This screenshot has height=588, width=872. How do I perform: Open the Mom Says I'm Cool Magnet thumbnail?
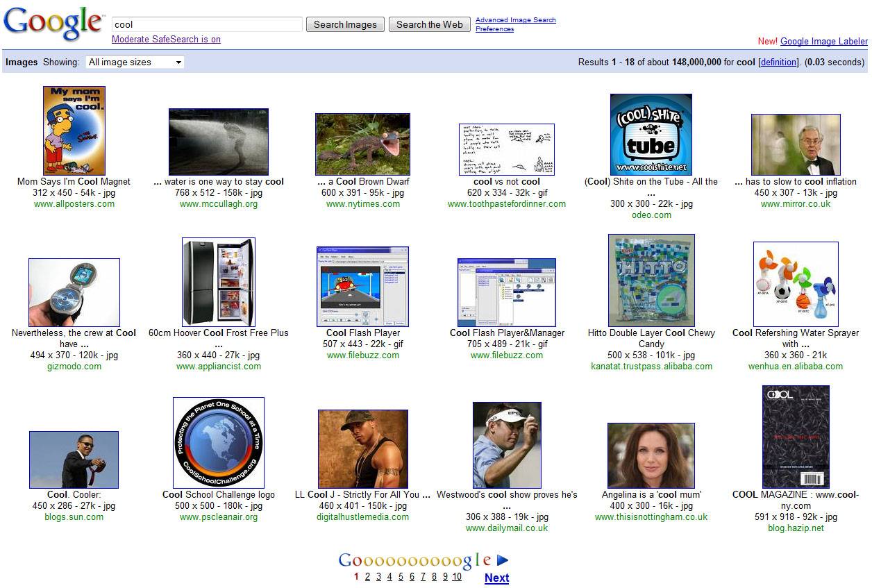pos(74,131)
